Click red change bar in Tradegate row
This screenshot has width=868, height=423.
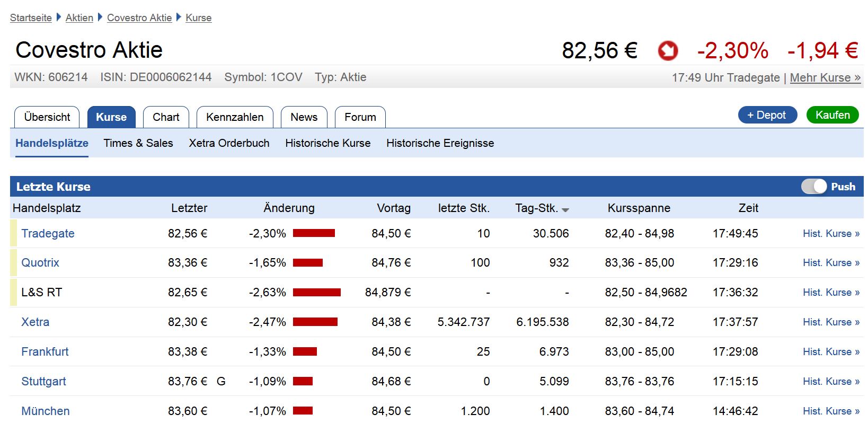(x=314, y=233)
